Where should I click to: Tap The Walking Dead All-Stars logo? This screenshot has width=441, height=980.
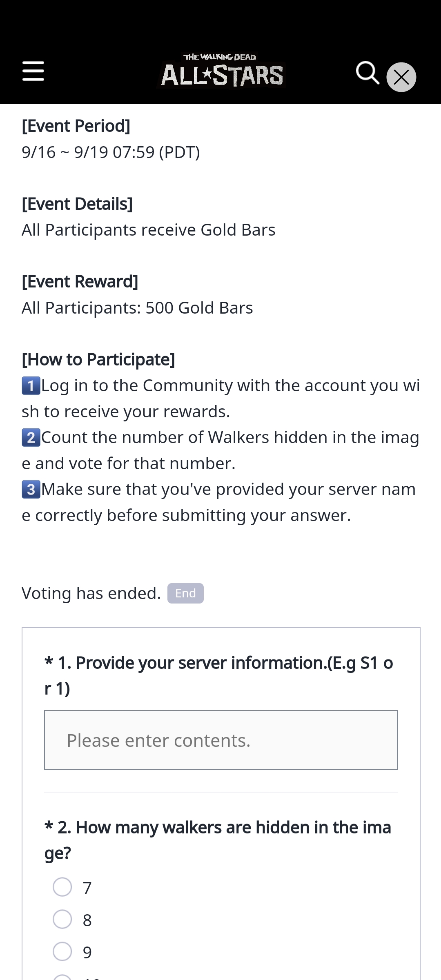[221, 71]
